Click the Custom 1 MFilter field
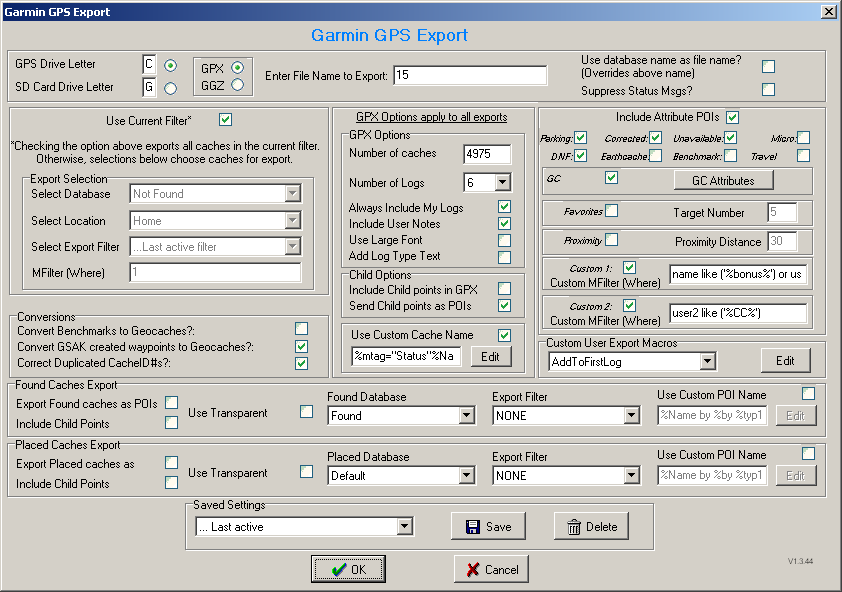This screenshot has width=842, height=592. tap(738, 274)
